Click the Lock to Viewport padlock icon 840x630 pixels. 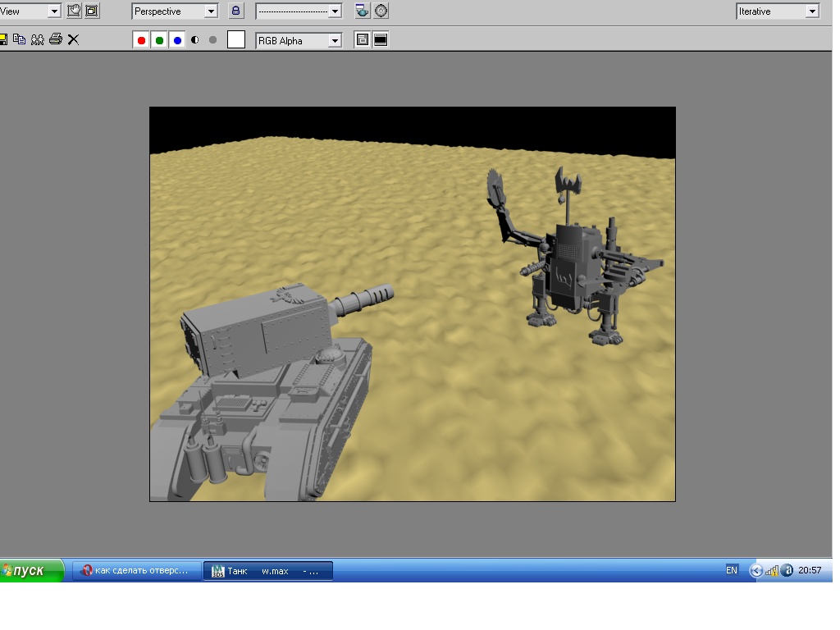pyautogui.click(x=235, y=11)
